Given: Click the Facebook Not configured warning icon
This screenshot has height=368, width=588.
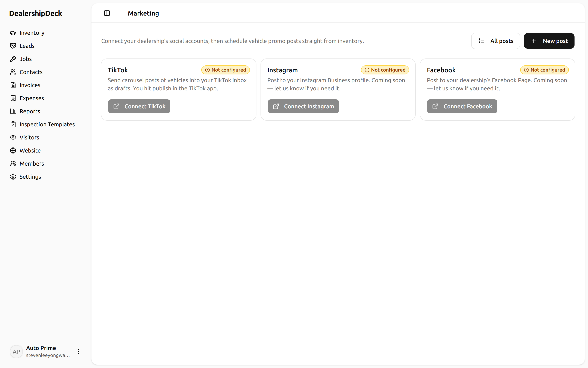Looking at the screenshot, I should (x=526, y=70).
